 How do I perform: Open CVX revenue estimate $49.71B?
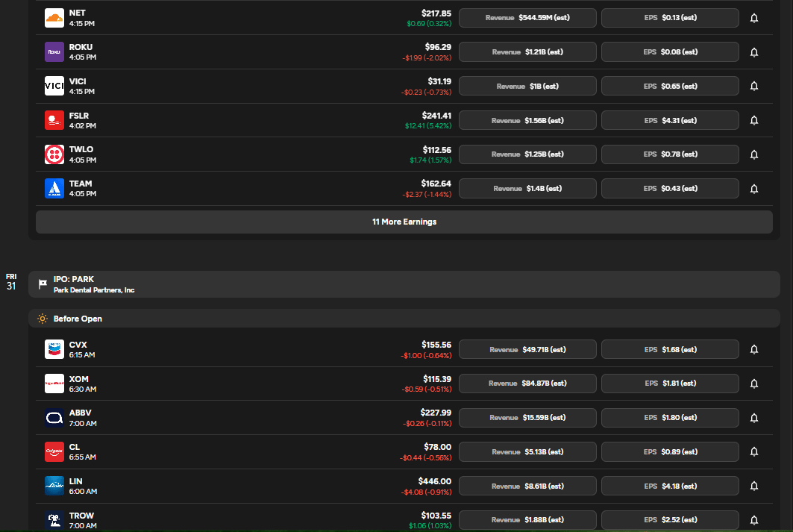(x=527, y=349)
